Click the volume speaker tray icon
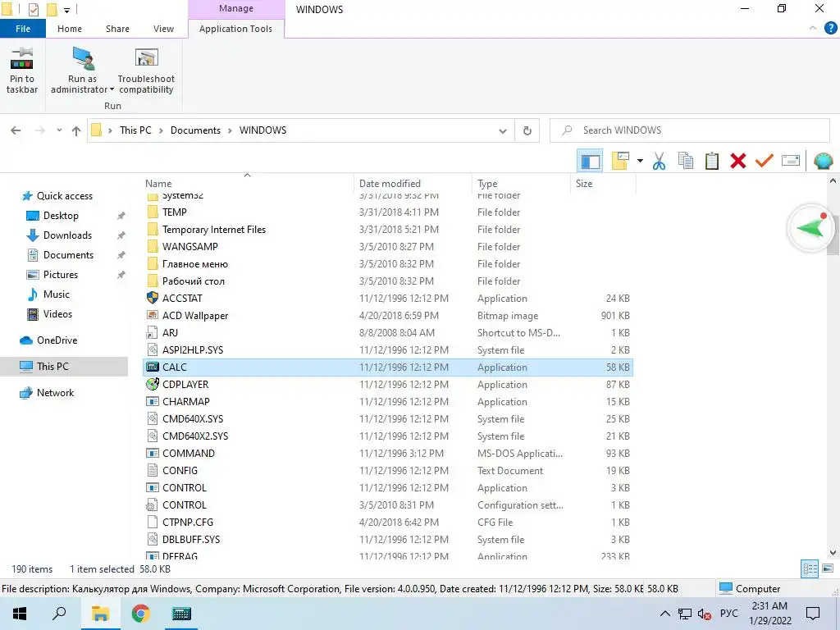 tap(704, 614)
